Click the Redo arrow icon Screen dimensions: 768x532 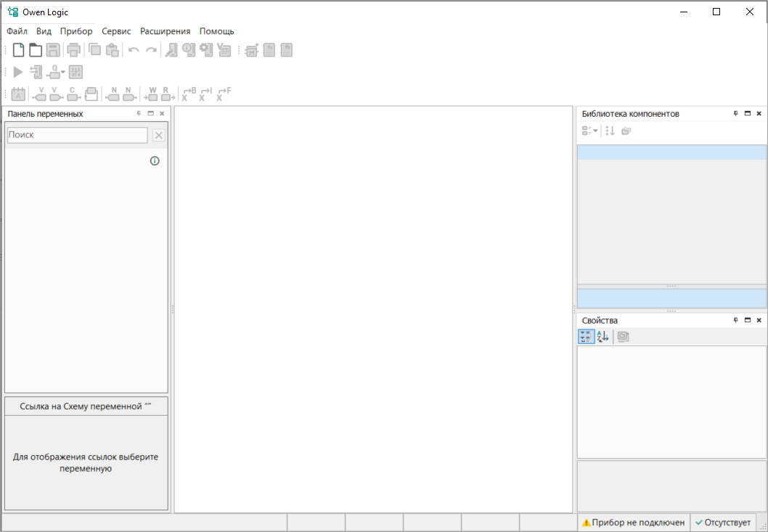point(151,50)
